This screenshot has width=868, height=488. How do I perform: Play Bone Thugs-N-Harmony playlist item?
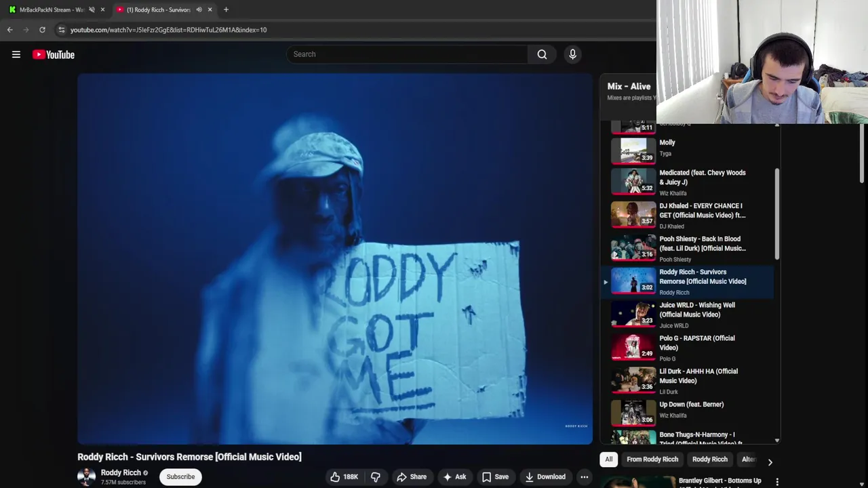[688, 437]
